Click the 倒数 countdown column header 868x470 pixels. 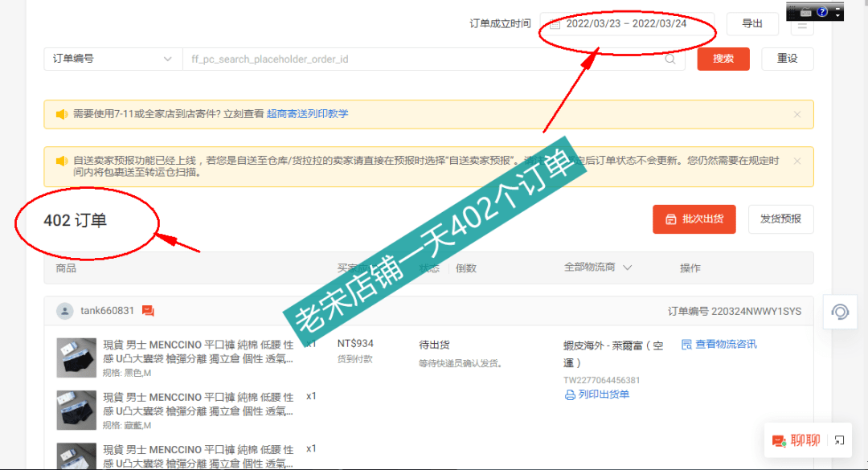click(x=466, y=268)
